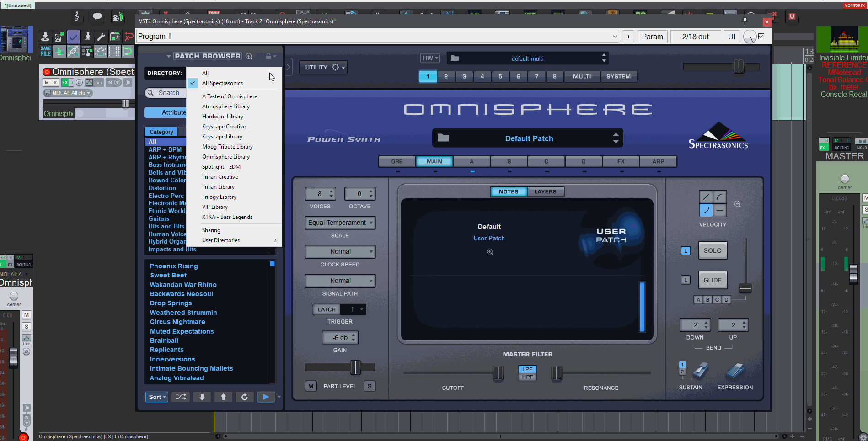Click the blue audition play button
Screen dimensions: 868x441
click(x=266, y=397)
